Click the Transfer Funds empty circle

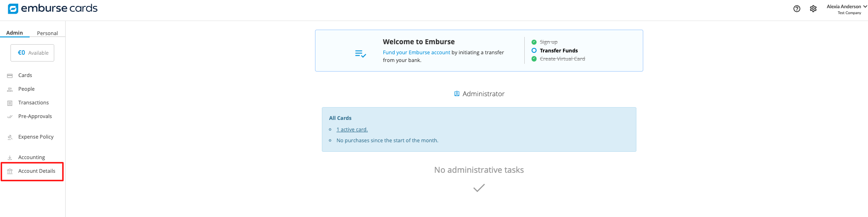[x=534, y=51]
